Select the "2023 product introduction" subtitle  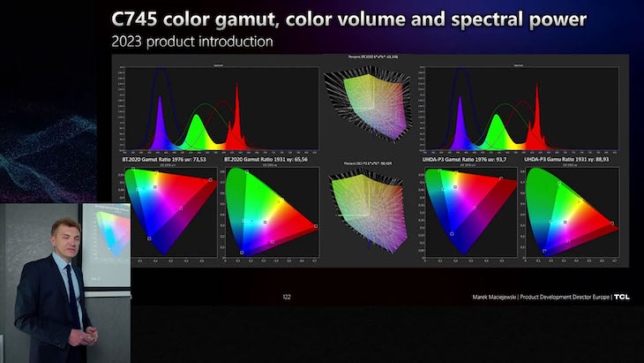tap(192, 42)
